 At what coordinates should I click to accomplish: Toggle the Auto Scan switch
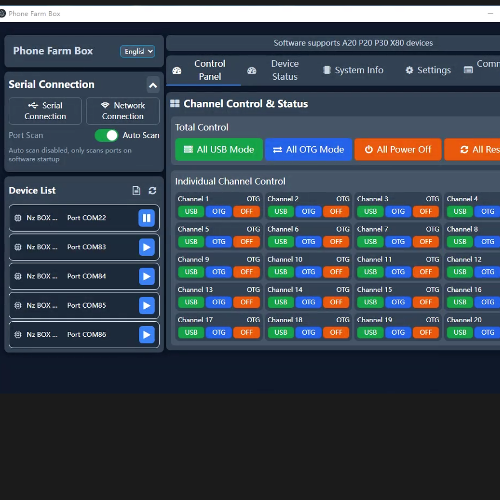[x=106, y=135]
